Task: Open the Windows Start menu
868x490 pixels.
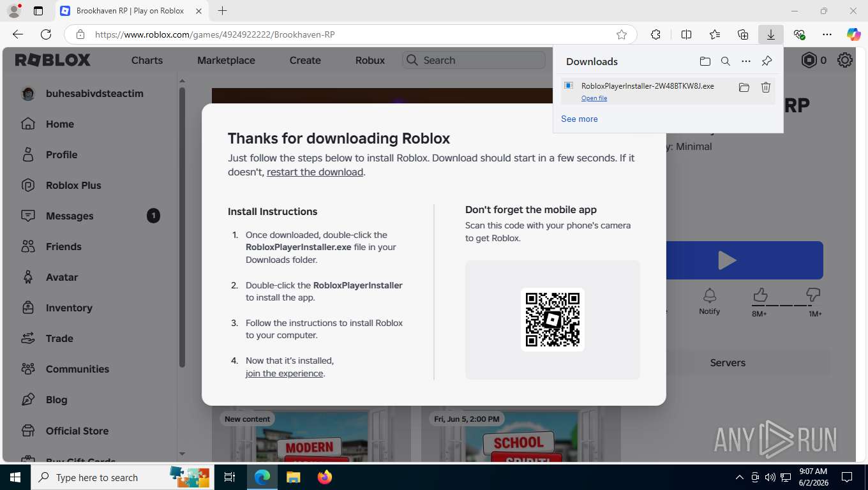Action: [x=15, y=477]
